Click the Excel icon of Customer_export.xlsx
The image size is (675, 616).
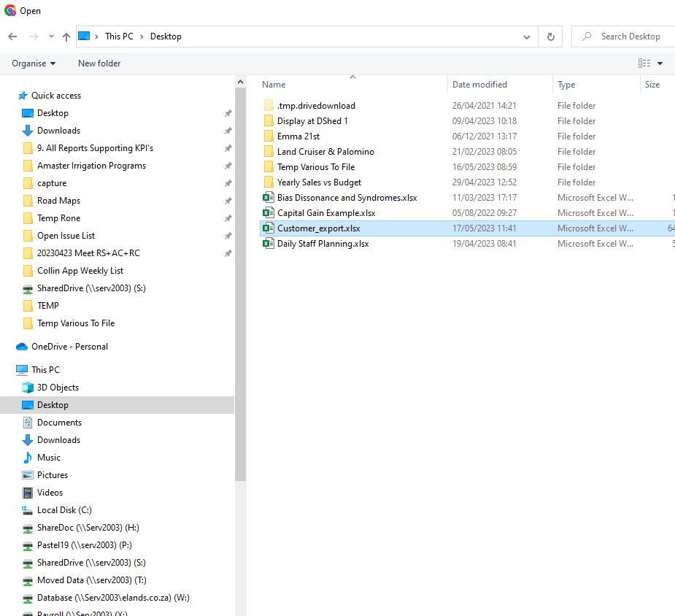click(x=268, y=228)
